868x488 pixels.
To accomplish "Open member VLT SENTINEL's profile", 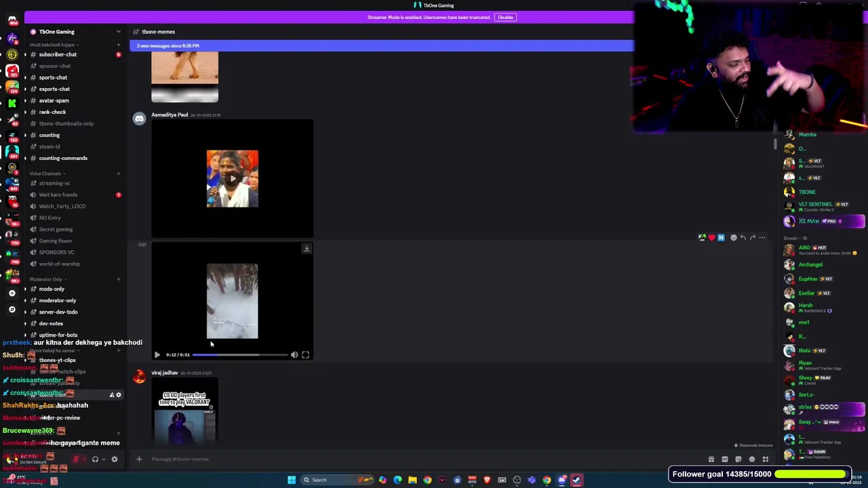I will [824, 206].
